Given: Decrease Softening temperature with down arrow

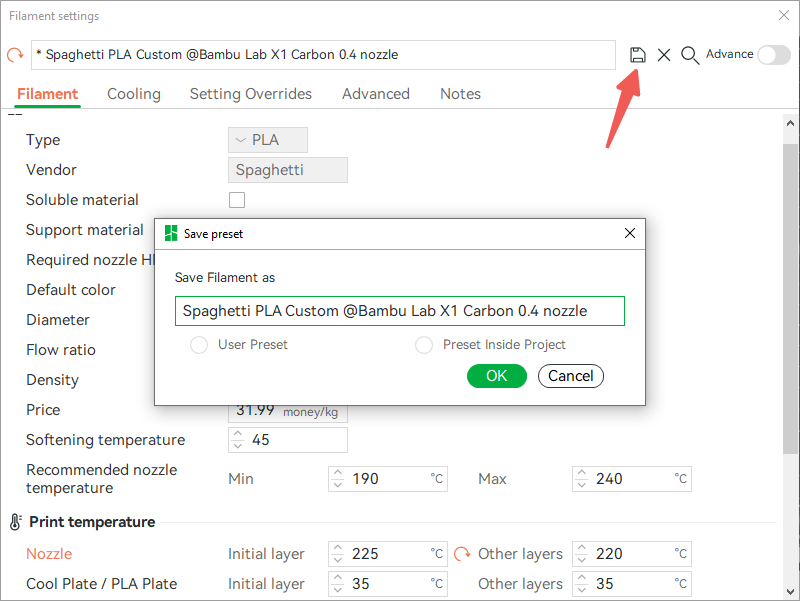Looking at the screenshot, I should [x=238, y=445].
